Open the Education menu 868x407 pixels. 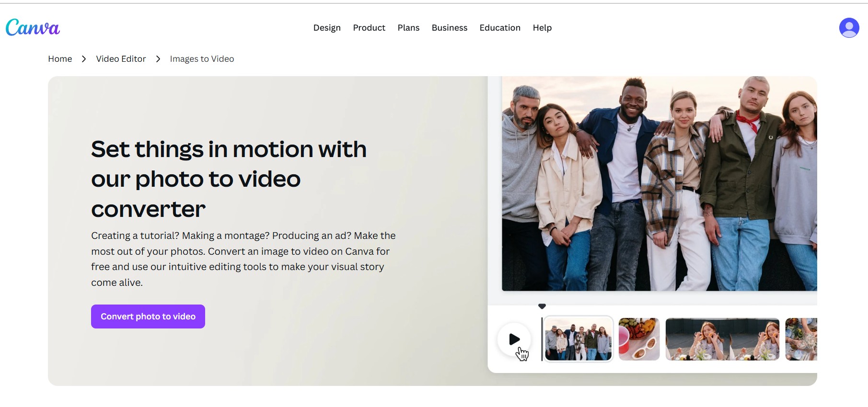(x=500, y=28)
